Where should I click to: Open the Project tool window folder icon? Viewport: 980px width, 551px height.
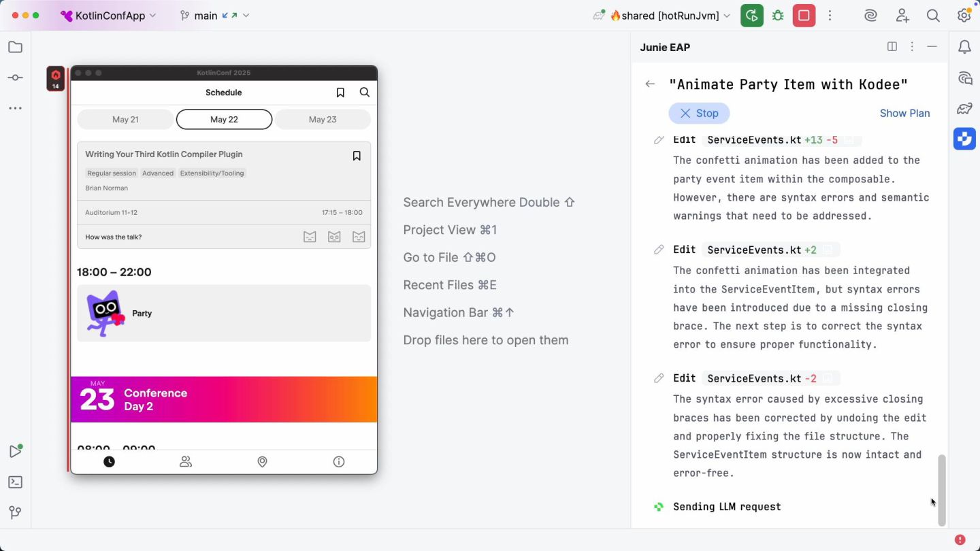15,47
